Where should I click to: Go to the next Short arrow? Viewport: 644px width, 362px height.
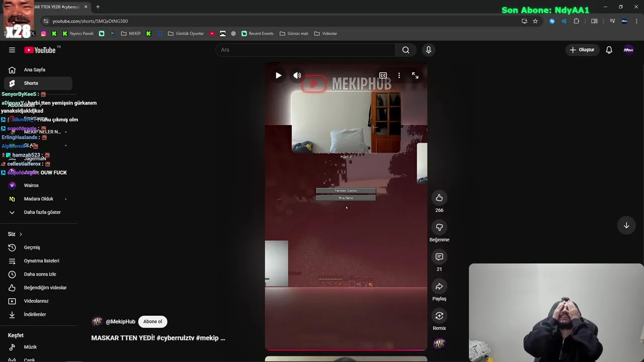626,226
